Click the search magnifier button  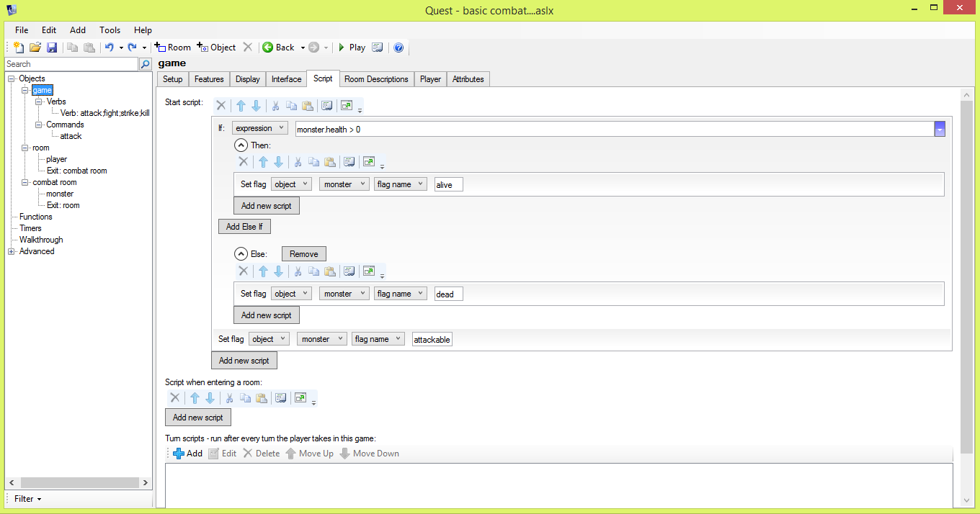(146, 64)
